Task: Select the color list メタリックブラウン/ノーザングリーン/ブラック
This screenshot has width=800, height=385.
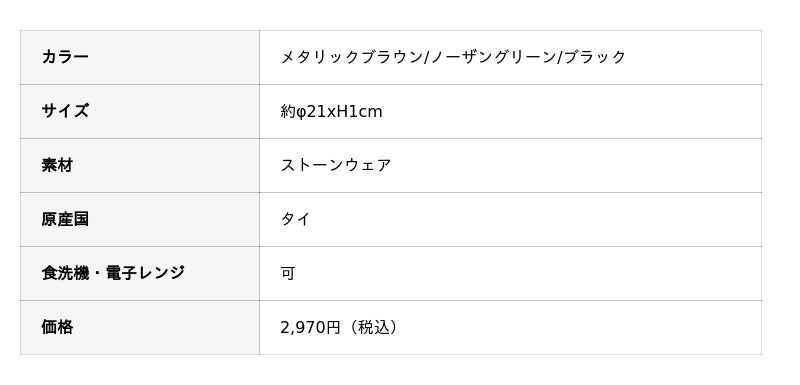Action: click(x=453, y=57)
